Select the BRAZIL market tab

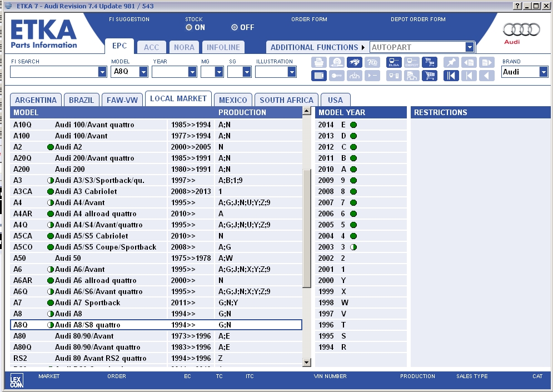pos(82,100)
